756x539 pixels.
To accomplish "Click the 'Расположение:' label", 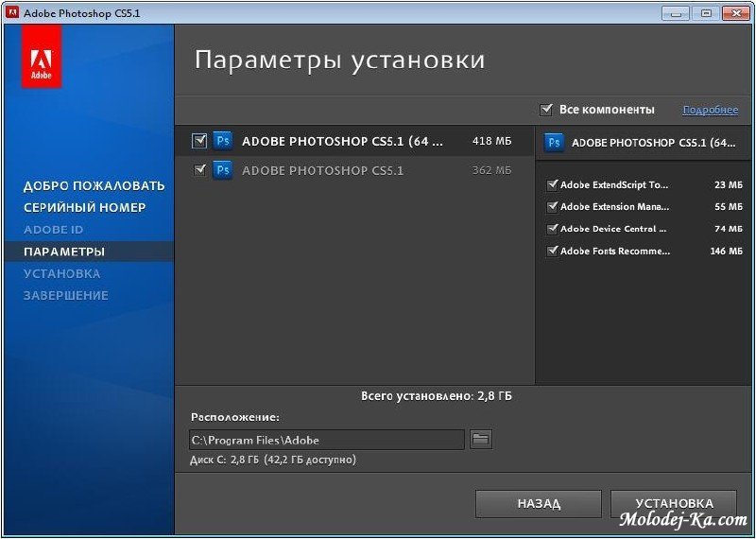I will [235, 417].
